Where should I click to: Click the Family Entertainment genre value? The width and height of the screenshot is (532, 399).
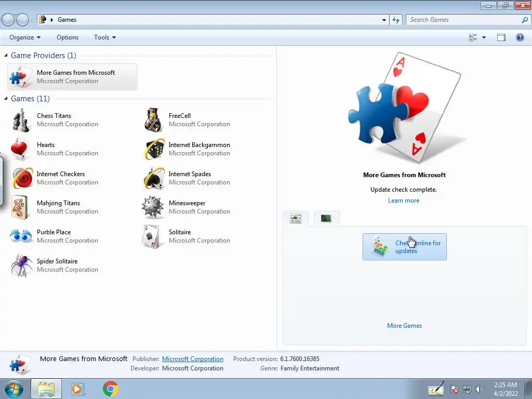(x=310, y=368)
